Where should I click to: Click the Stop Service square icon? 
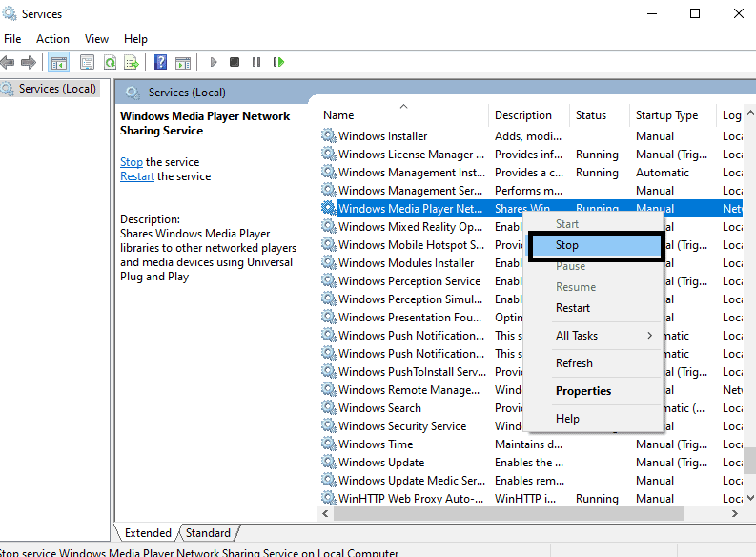235,62
